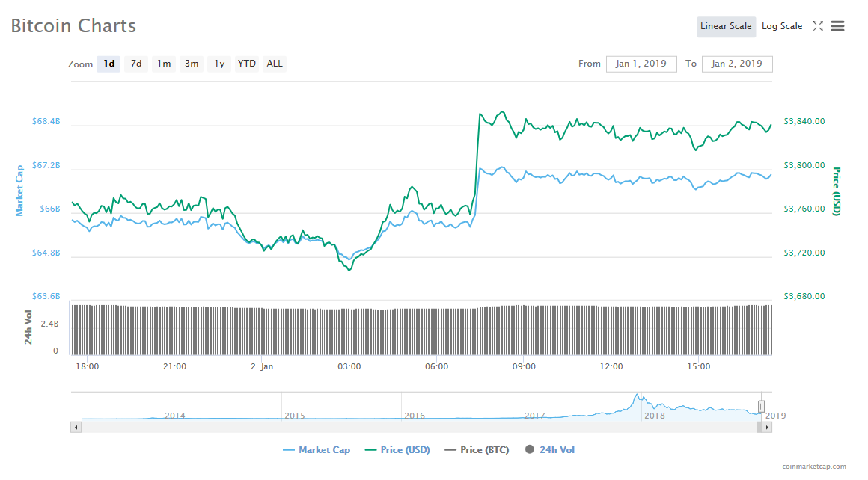Set zoom to 1m
The height and width of the screenshot is (480, 868).
click(x=164, y=64)
